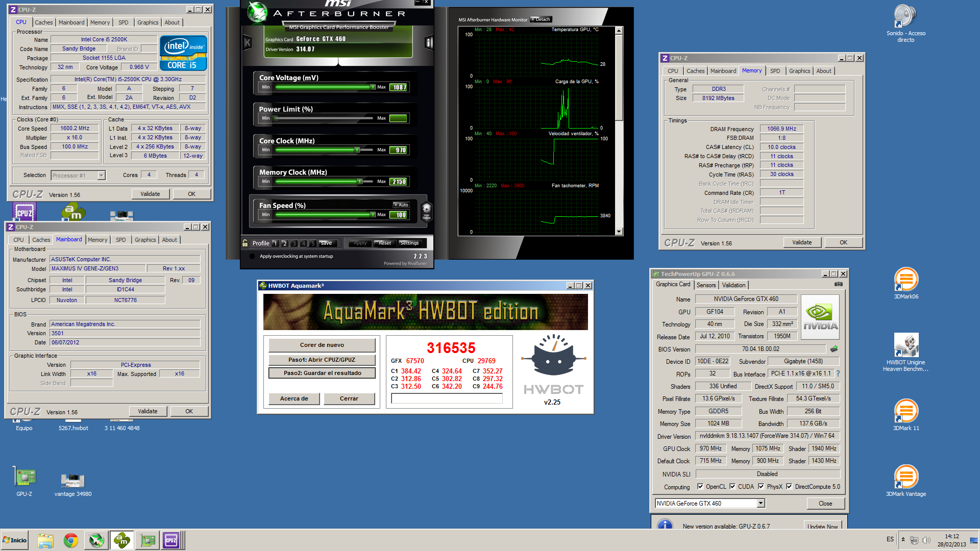Click the GPU-Z Close button

point(825,504)
